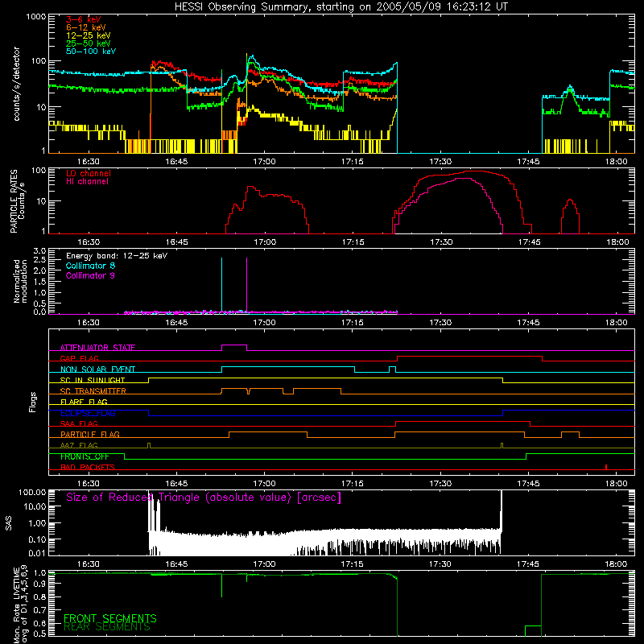Select the 3-6 keV legend label
Image resolution: width=644 pixels, height=644 pixels.
84,19
